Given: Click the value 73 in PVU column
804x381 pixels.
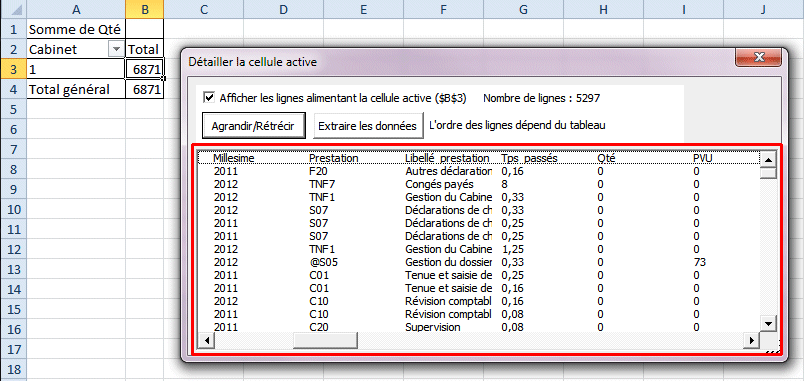Looking at the screenshot, I should point(699,262).
